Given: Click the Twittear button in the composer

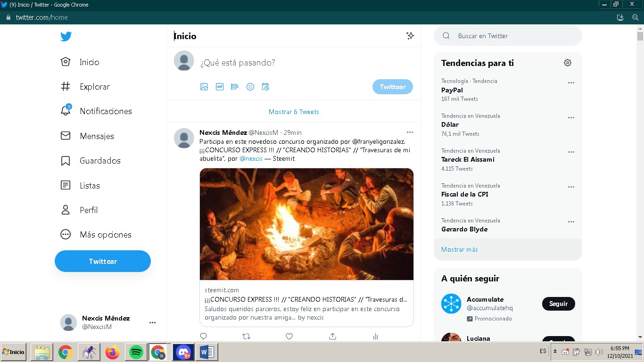Looking at the screenshot, I should (x=393, y=87).
